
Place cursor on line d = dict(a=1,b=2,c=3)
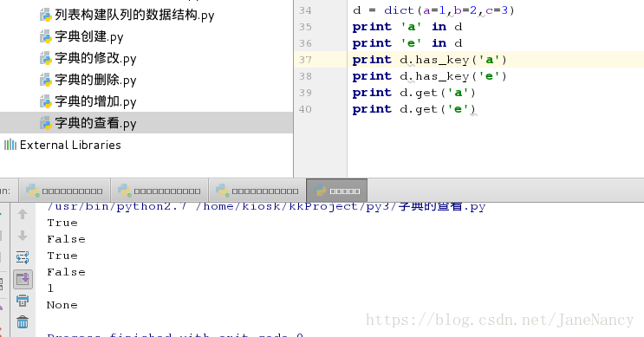(433, 10)
